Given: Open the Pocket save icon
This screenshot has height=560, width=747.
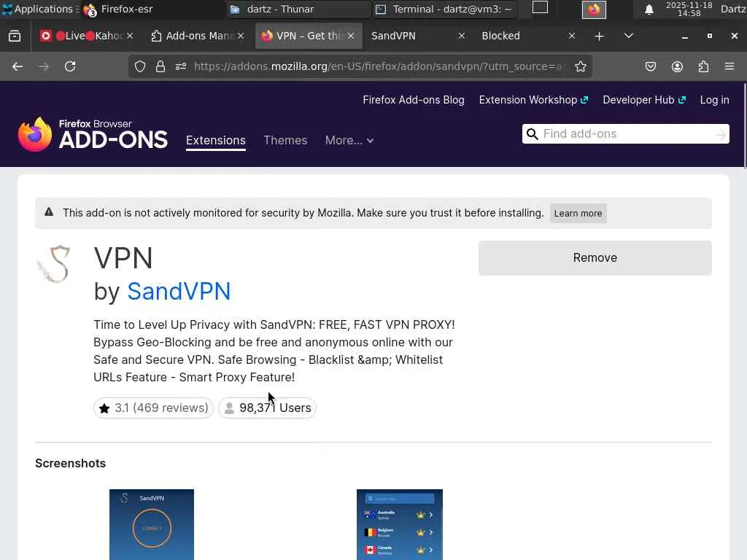Looking at the screenshot, I should [650, 66].
